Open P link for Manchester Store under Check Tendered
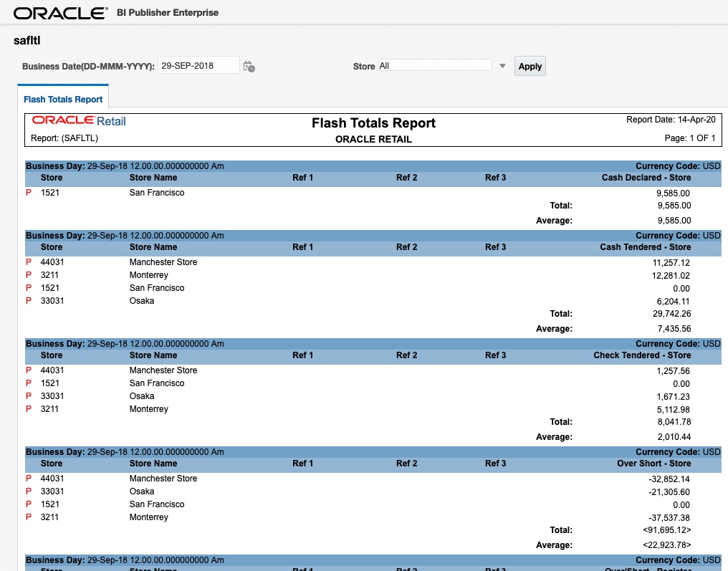 tap(29, 370)
